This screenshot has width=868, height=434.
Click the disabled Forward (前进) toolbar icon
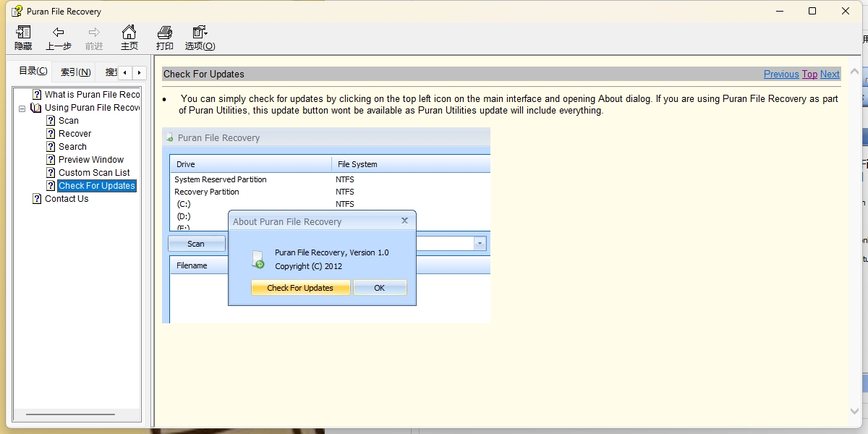tap(94, 38)
